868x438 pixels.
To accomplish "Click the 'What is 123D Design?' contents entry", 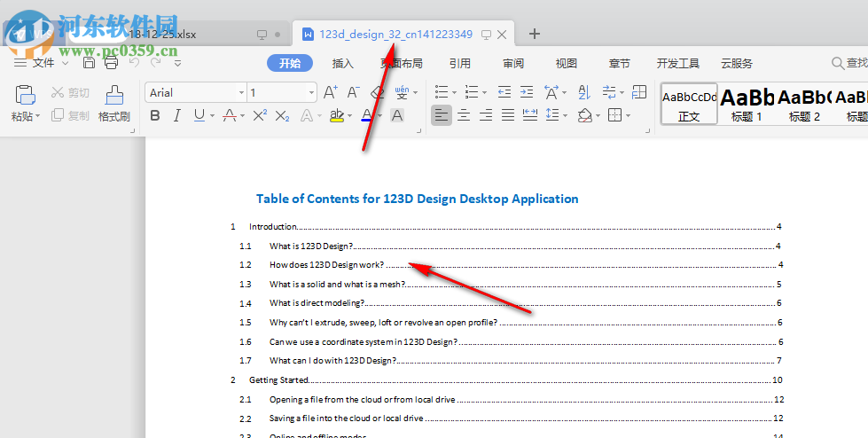I will point(311,246).
